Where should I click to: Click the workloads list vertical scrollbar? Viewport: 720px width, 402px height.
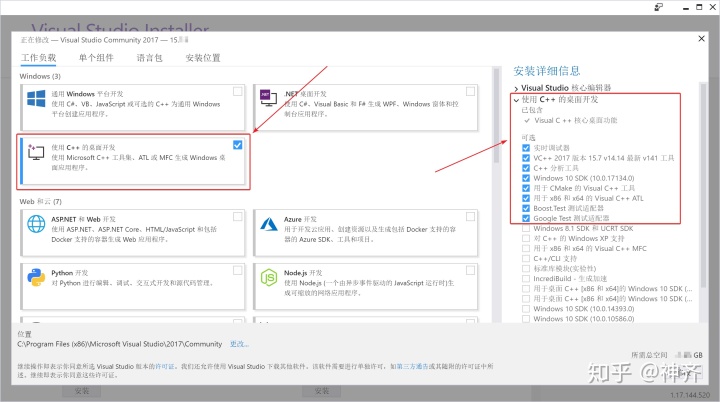(496, 116)
